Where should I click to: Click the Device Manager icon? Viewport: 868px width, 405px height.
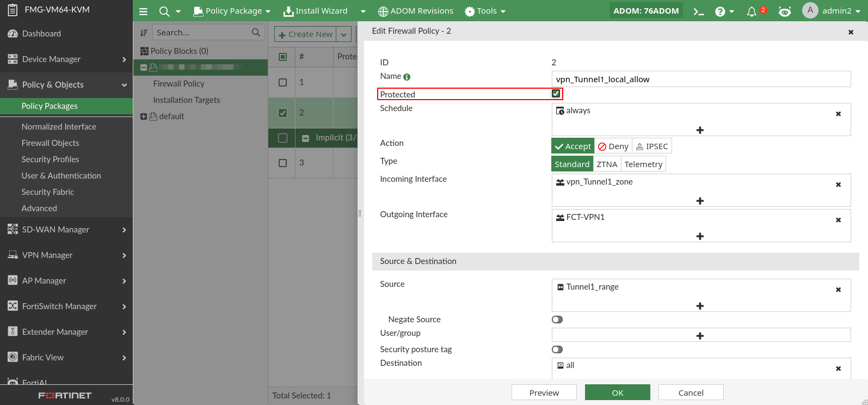(13, 59)
